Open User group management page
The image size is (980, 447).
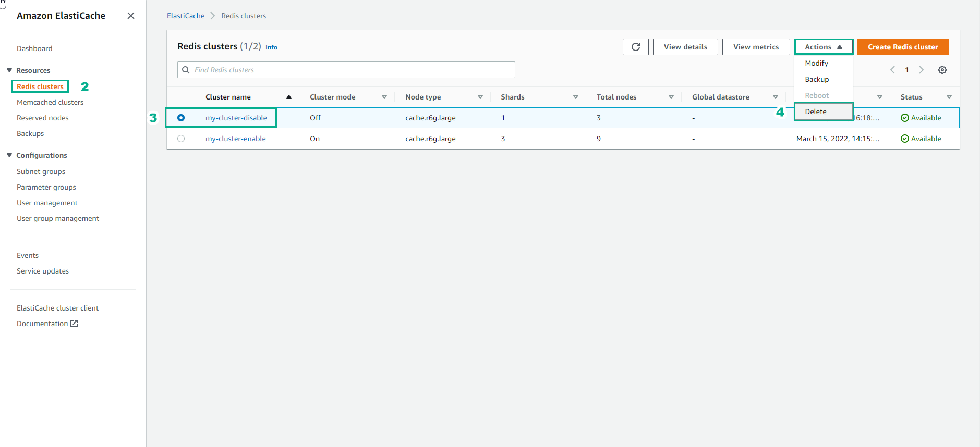[x=58, y=218]
